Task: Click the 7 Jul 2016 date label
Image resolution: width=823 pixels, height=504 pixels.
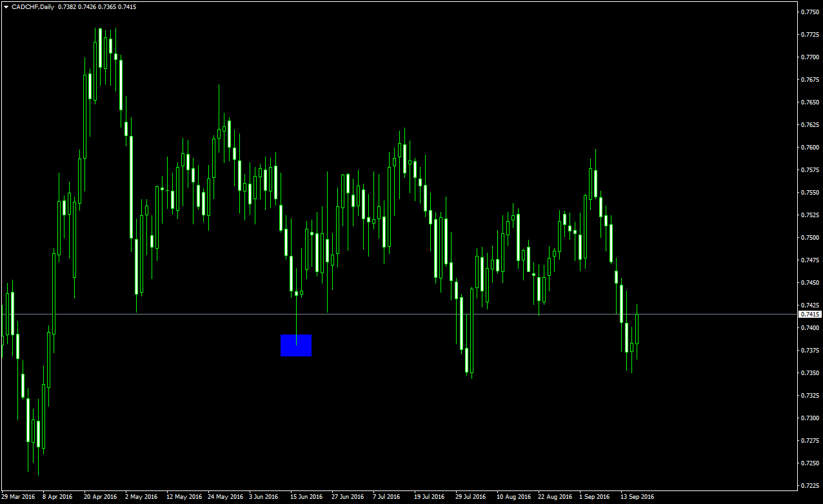Action: pyautogui.click(x=387, y=497)
